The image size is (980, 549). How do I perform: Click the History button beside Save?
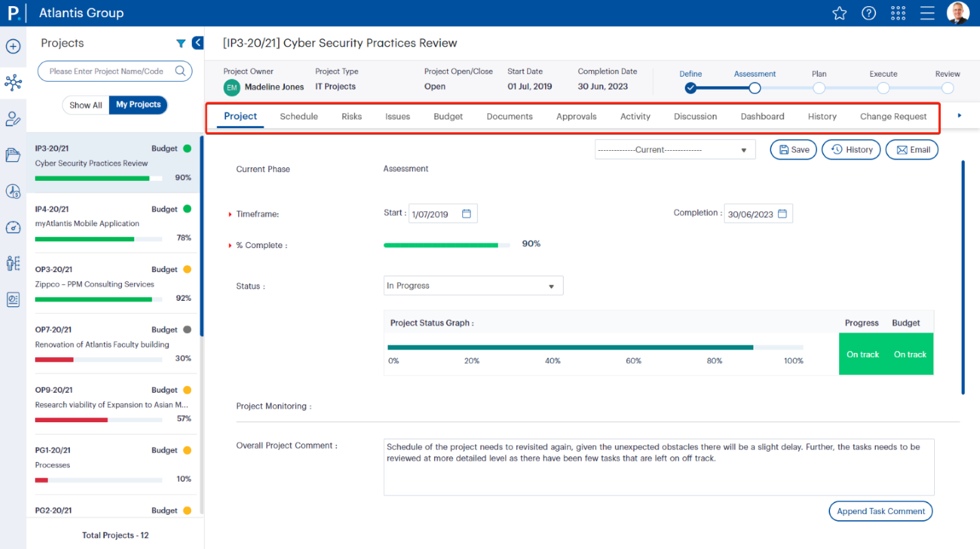[x=851, y=149]
